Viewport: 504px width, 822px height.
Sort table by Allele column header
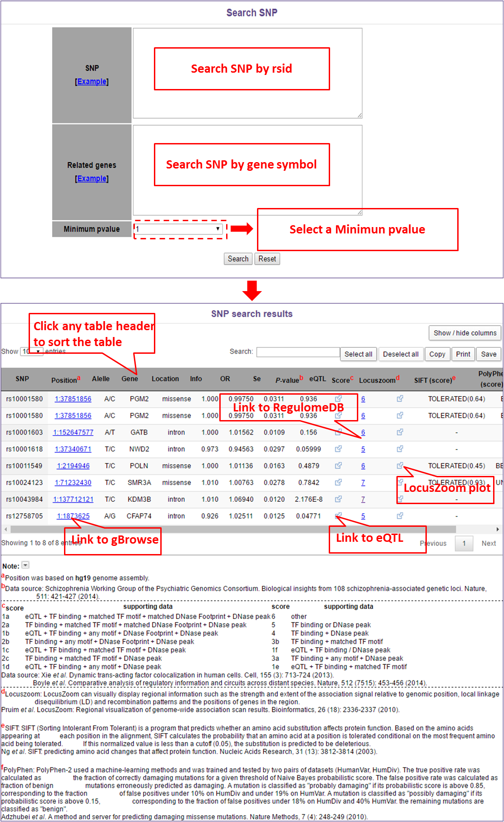(x=101, y=379)
